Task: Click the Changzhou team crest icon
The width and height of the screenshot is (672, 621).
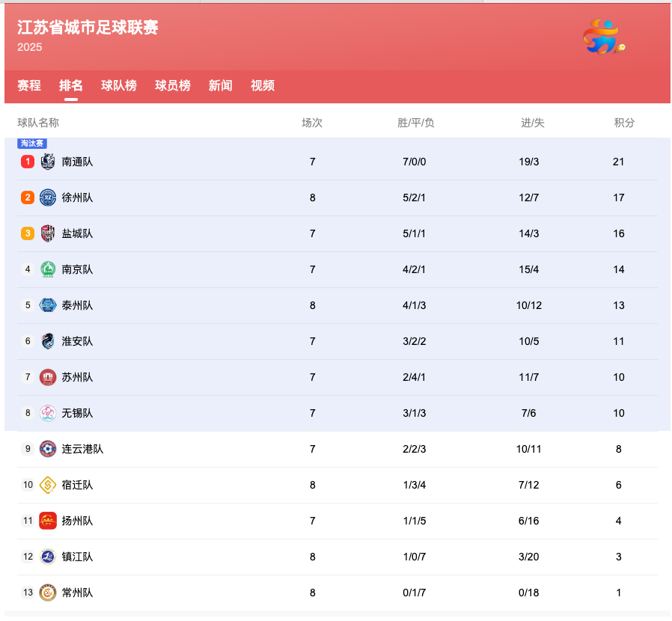Action: click(x=48, y=593)
